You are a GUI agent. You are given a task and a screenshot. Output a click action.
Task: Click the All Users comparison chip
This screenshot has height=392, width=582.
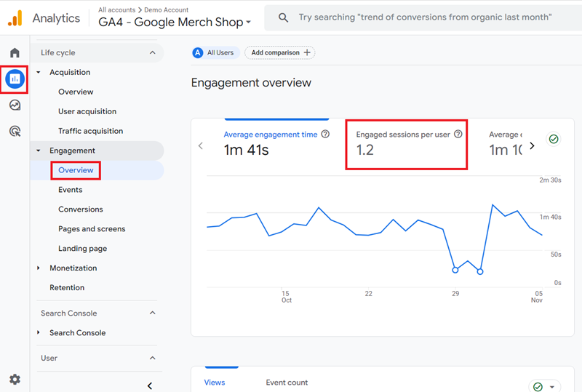click(215, 52)
